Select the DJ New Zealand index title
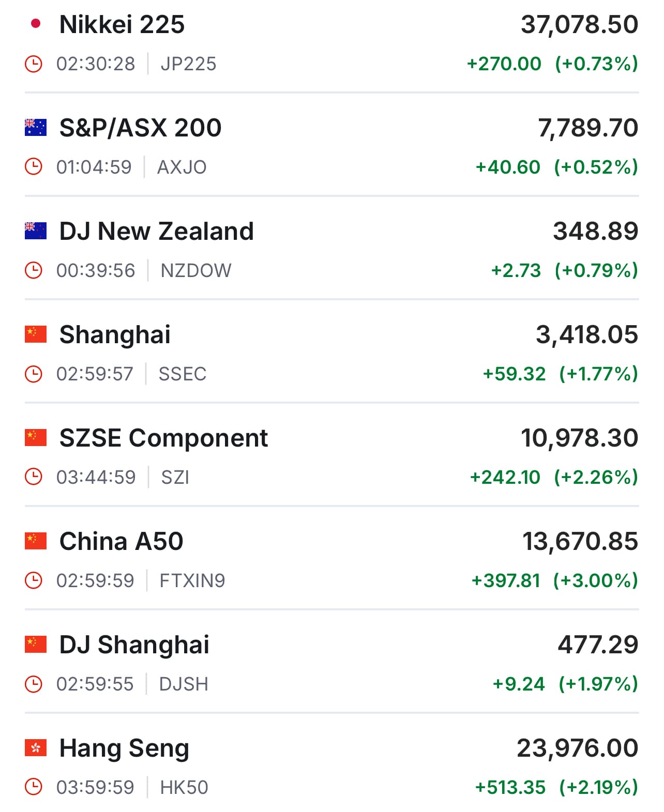664x812 pixels. (x=157, y=231)
